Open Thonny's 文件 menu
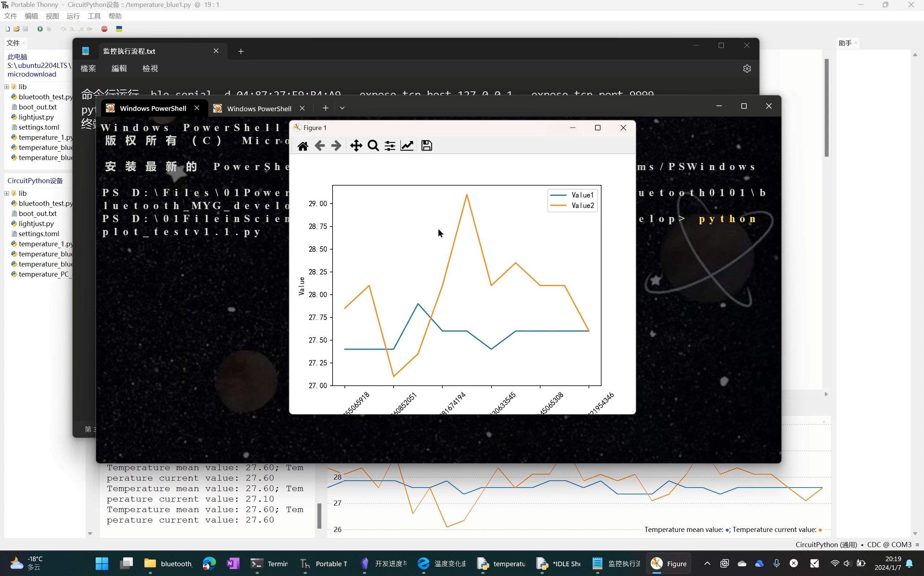The width and height of the screenshot is (924, 576). point(10,16)
